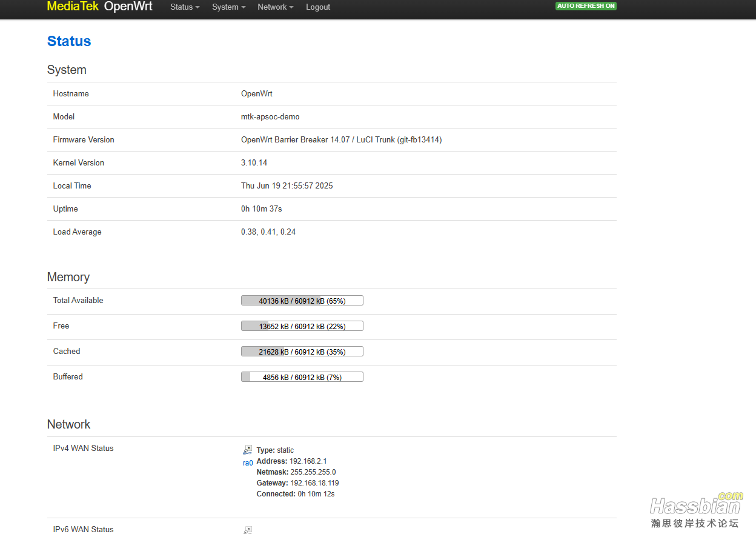Click the Model row label
Image resolution: width=756 pixels, height=534 pixels.
click(x=64, y=117)
